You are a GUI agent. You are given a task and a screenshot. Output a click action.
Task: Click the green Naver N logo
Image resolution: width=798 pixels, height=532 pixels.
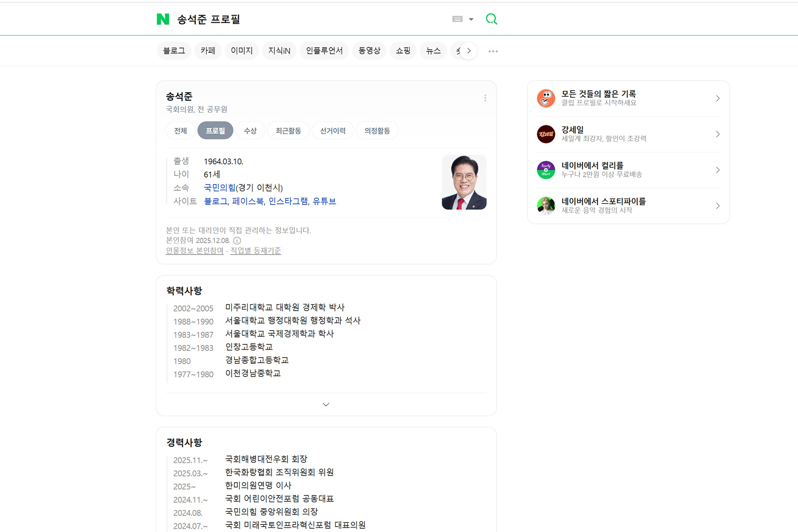tap(163, 19)
